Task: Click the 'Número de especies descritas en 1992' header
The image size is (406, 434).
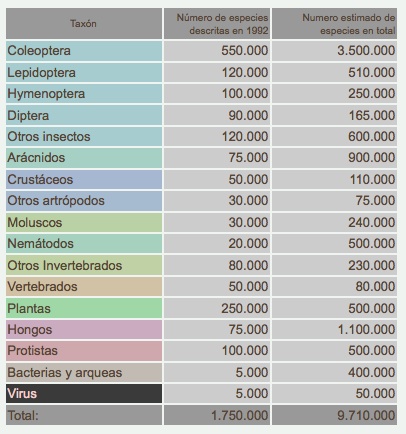Action: coord(217,24)
